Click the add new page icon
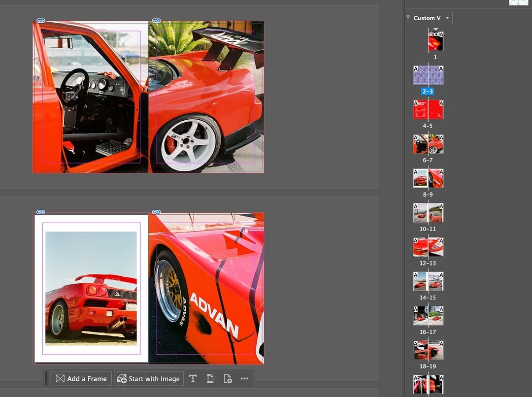 point(228,379)
